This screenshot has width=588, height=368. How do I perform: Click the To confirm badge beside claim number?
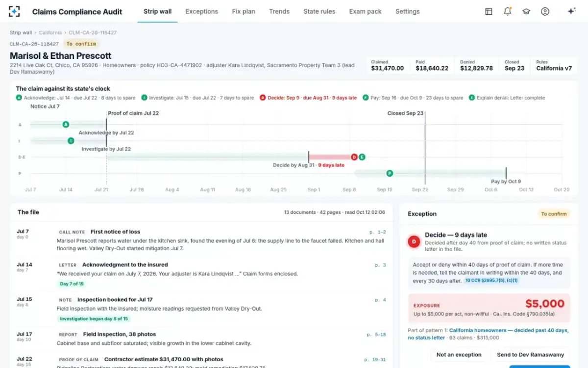tap(81, 44)
